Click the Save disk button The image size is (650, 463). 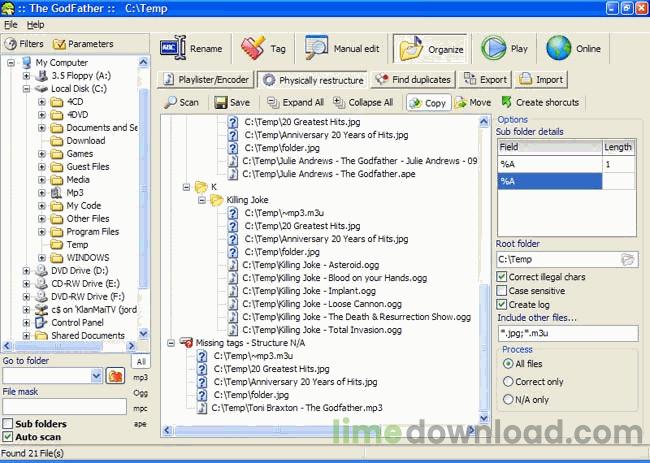click(231, 102)
